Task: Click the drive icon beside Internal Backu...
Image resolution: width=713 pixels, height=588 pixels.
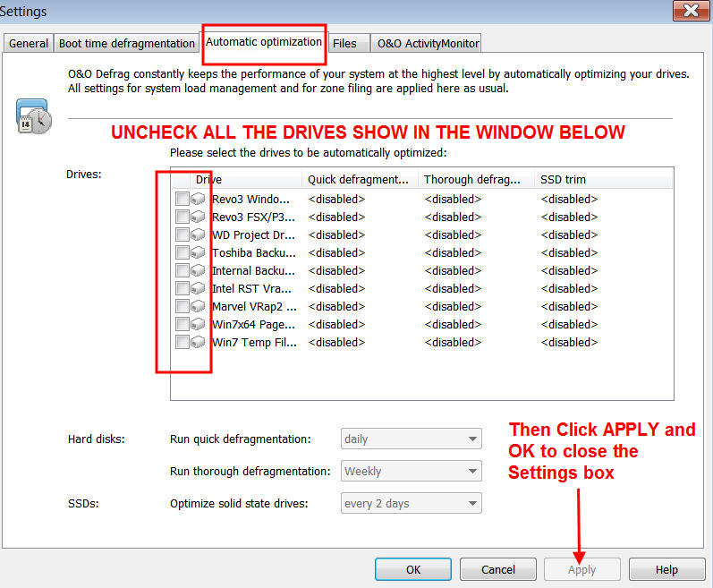Action: click(198, 270)
